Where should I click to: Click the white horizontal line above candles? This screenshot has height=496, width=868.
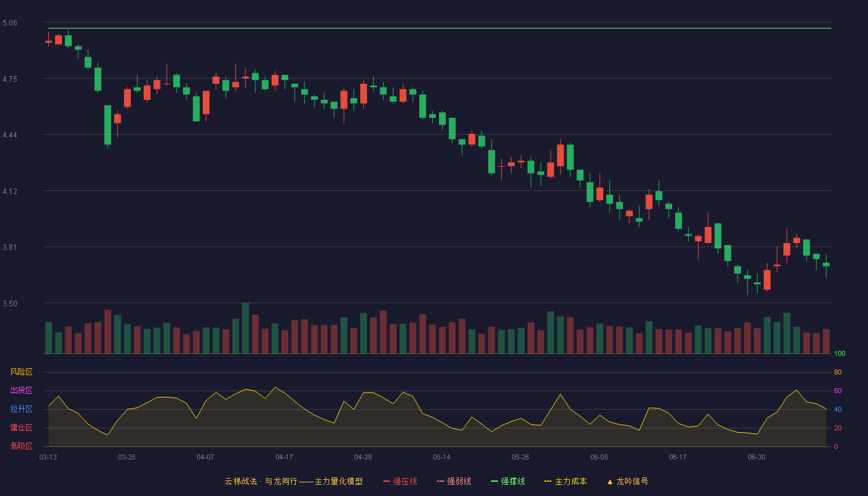click(440, 28)
